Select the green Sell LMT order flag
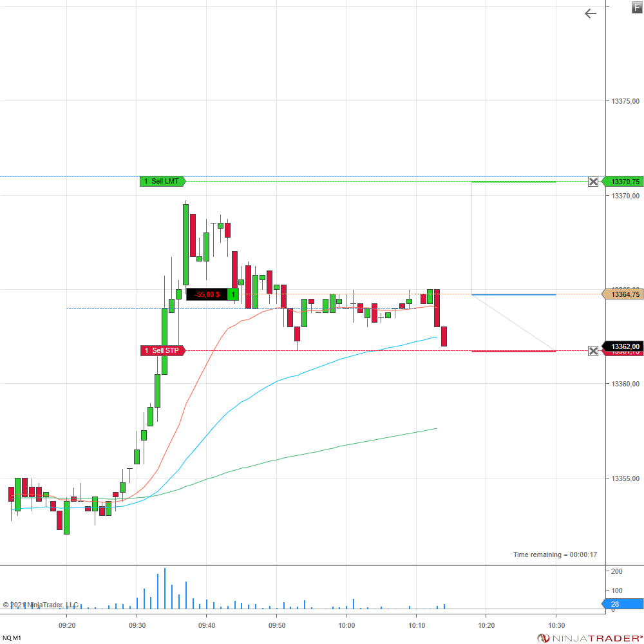Image resolution: width=644 pixels, height=644 pixels. (x=162, y=182)
